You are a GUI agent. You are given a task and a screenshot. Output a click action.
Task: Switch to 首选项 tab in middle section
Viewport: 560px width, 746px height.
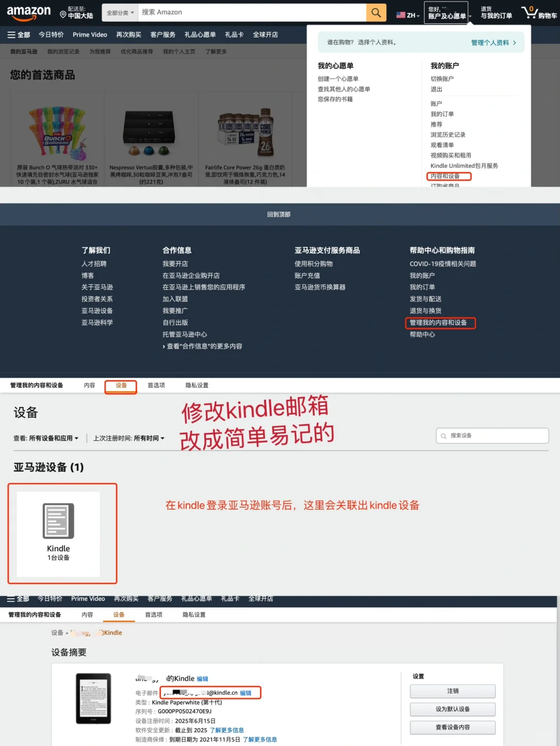coord(156,385)
